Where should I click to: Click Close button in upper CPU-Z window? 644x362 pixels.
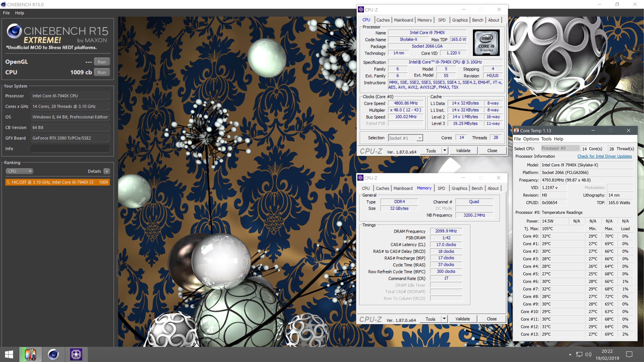[x=492, y=151]
